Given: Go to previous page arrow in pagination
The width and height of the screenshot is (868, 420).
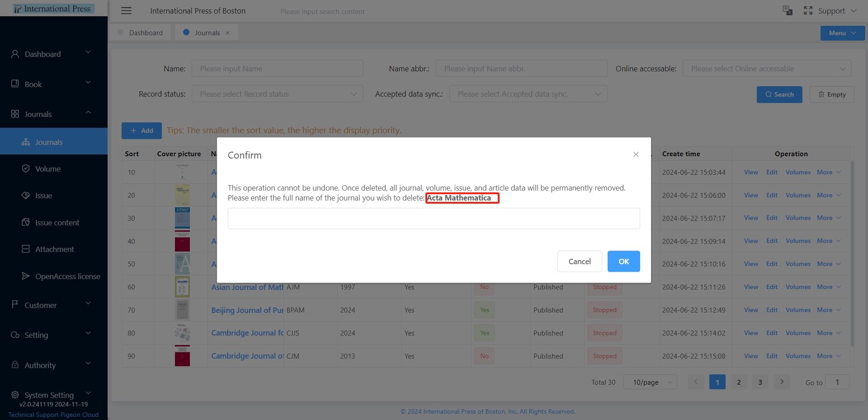Looking at the screenshot, I should 696,382.
